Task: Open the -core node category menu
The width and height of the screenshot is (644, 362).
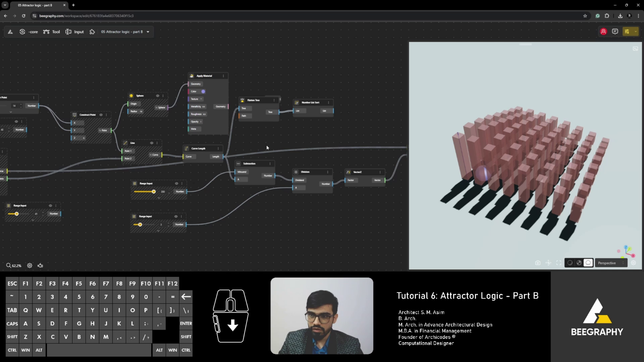Action: (x=30, y=31)
